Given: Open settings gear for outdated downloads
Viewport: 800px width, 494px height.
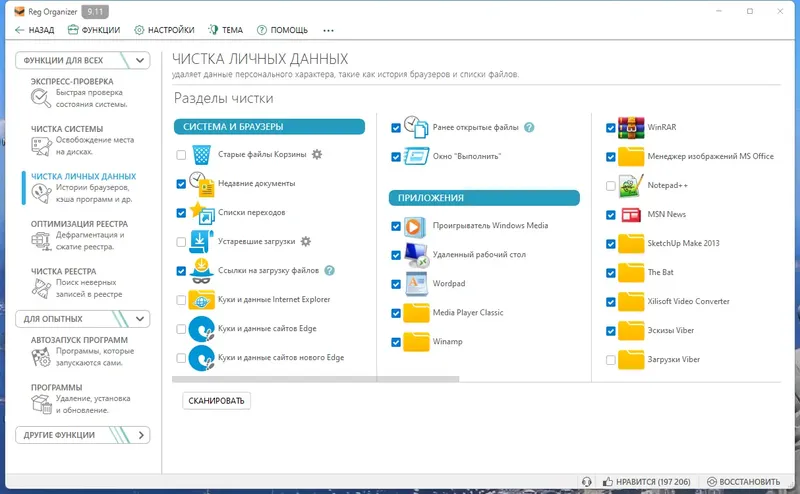Looking at the screenshot, I should (x=306, y=241).
